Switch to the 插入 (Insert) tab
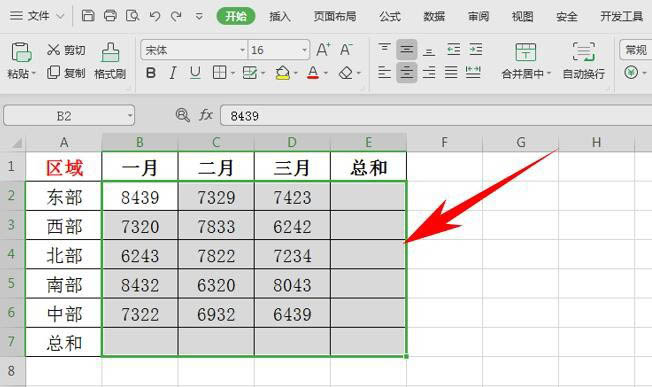Image resolution: width=652 pixels, height=387 pixels. coord(279,16)
